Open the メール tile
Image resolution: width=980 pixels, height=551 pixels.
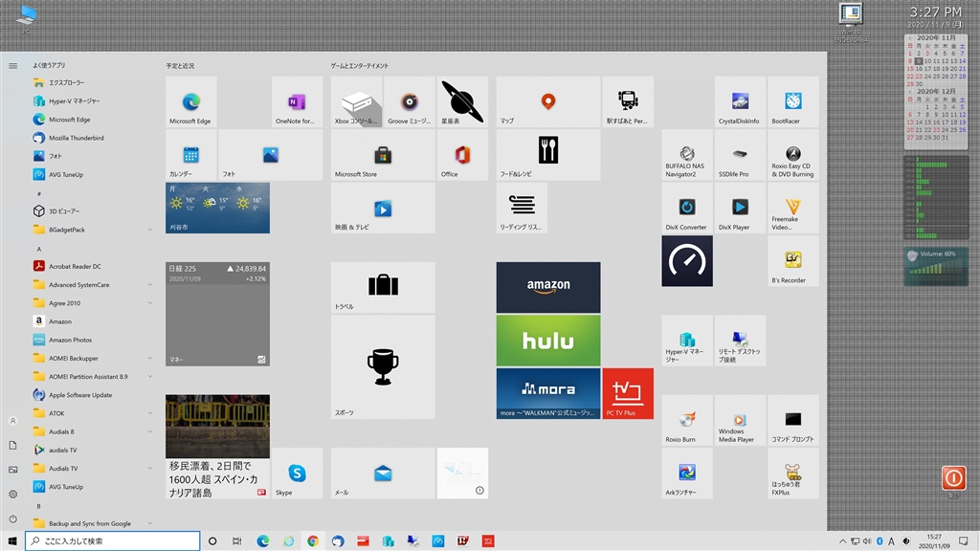(383, 474)
